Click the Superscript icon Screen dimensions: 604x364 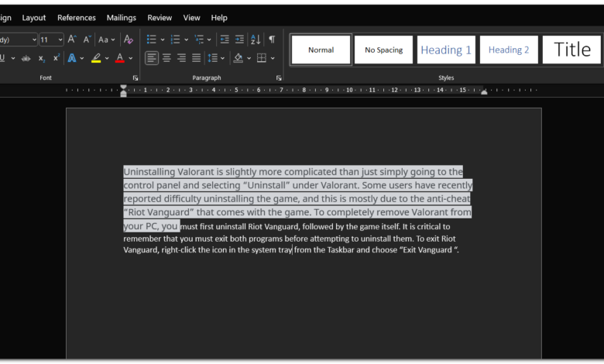[x=57, y=58]
